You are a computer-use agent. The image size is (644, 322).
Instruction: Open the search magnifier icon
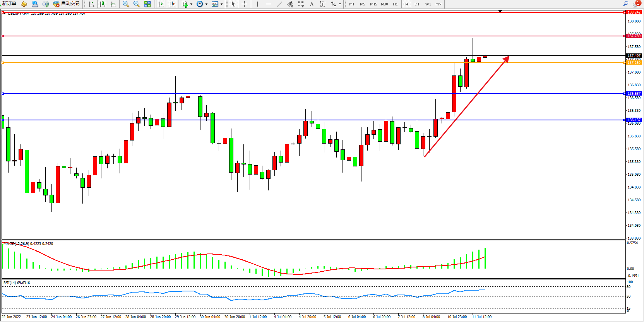coord(625,3)
